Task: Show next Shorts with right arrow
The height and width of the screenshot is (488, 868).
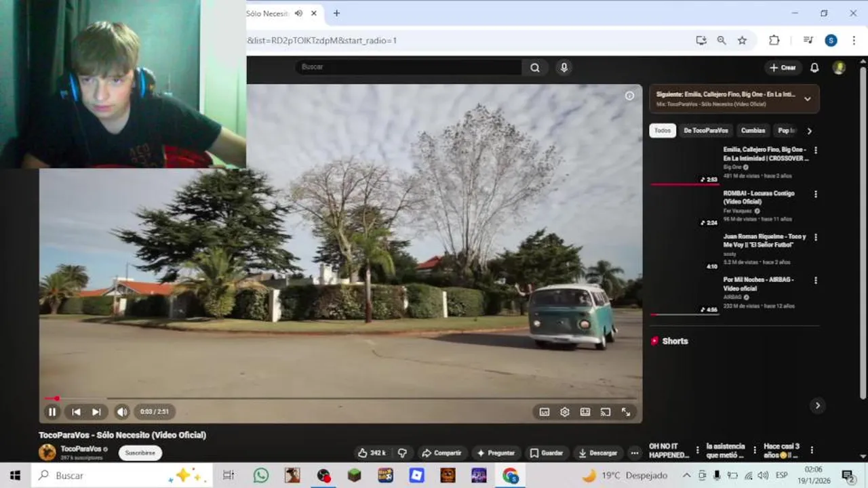Action: [x=817, y=405]
